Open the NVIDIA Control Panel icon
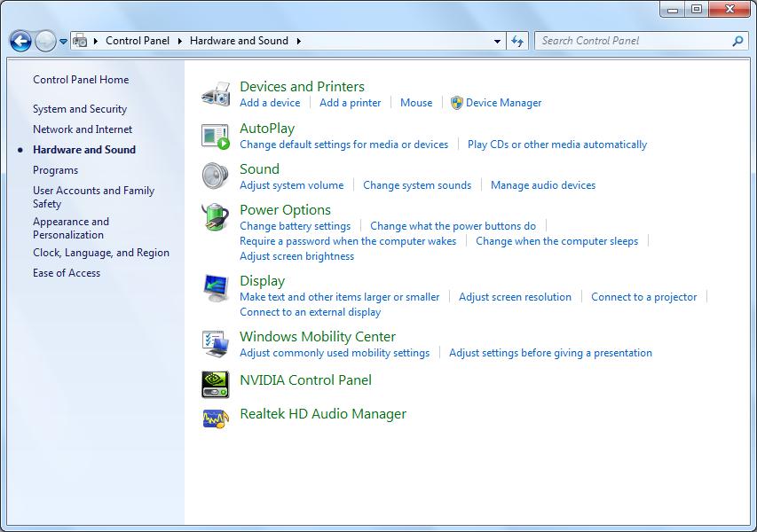 click(216, 385)
